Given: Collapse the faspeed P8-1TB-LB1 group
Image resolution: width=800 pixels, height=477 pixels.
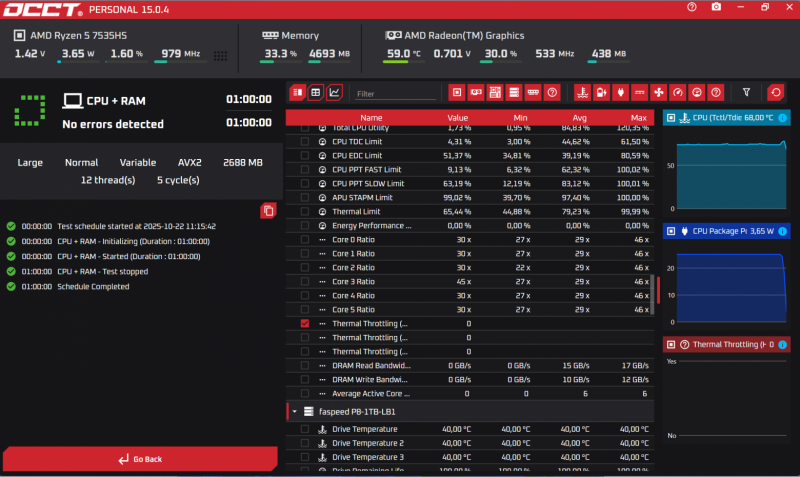Looking at the screenshot, I should [x=295, y=411].
